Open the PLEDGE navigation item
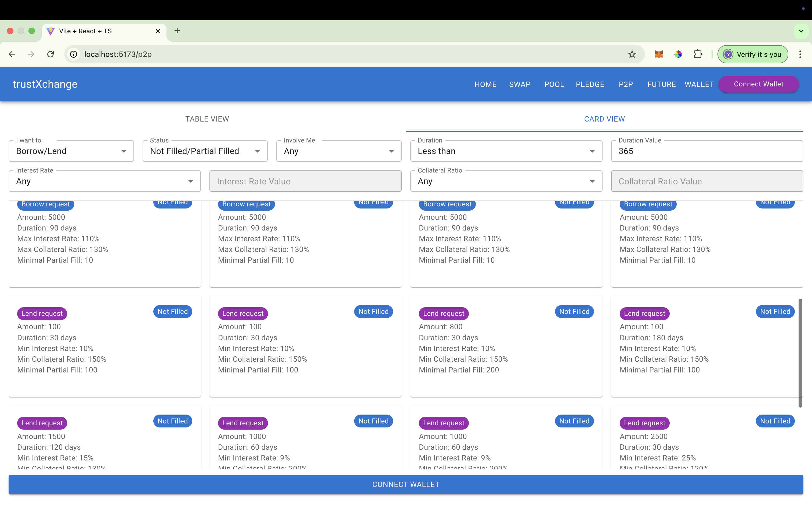This screenshot has width=812, height=527. tap(590, 84)
